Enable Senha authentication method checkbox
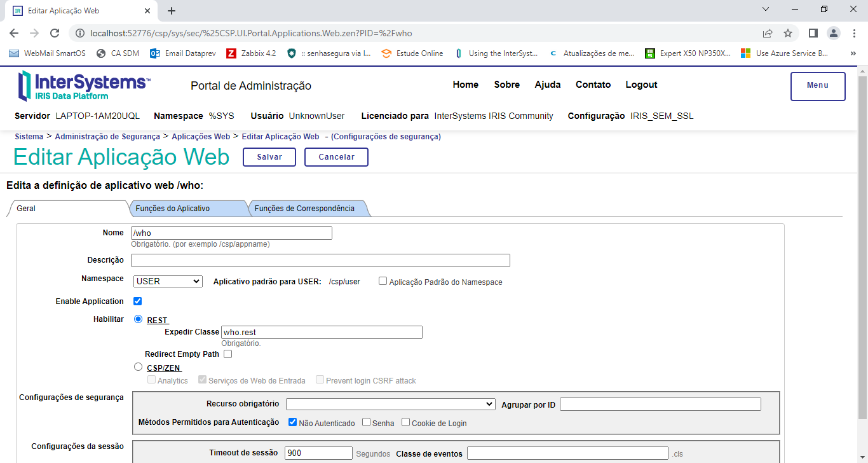This screenshot has width=868, height=463. coord(367,422)
